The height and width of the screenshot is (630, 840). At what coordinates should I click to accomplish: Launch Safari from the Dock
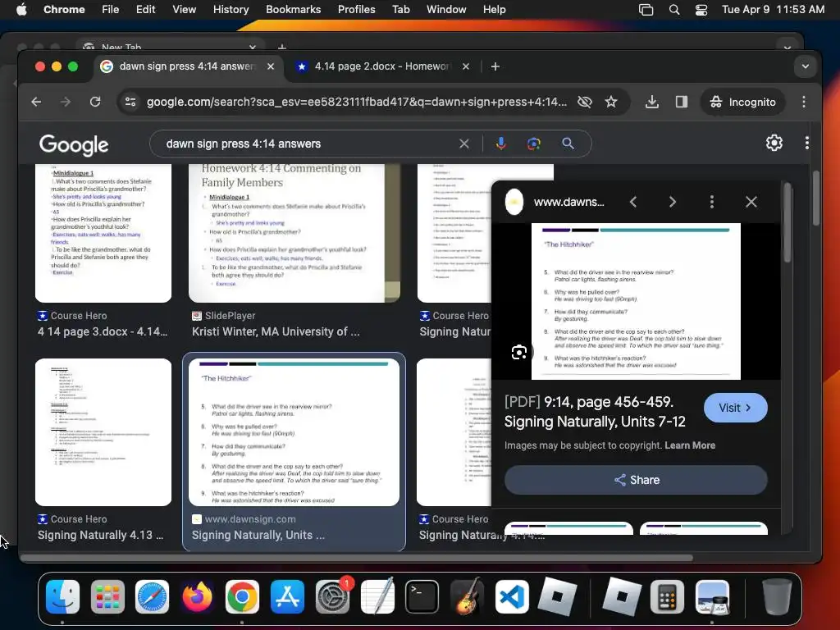(x=152, y=596)
